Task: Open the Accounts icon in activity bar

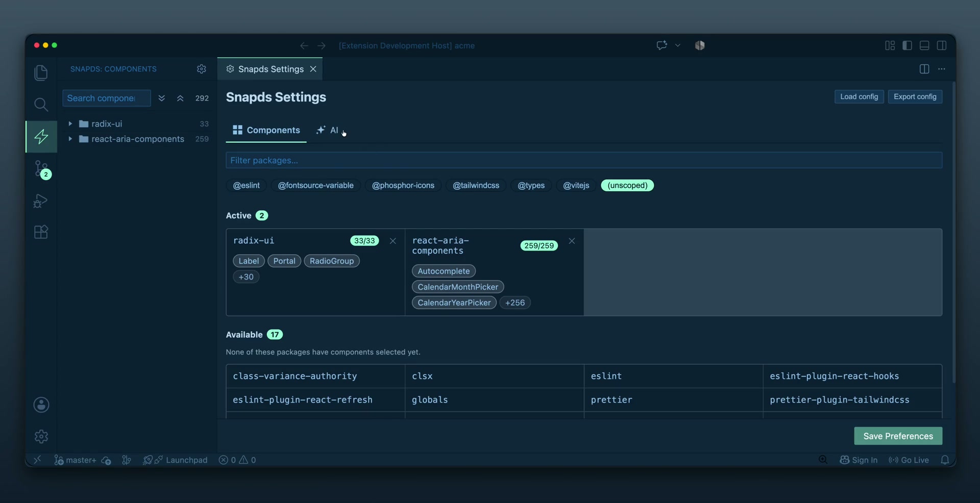Action: coord(41,405)
